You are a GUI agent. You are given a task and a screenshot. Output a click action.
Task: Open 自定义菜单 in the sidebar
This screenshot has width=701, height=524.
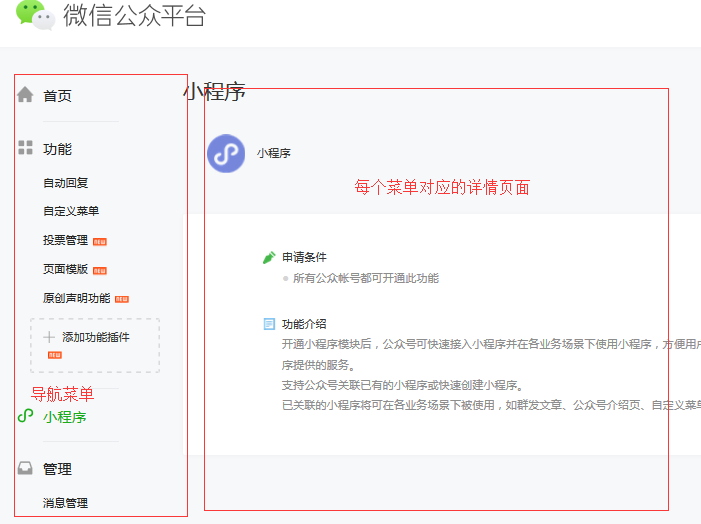coord(71,211)
